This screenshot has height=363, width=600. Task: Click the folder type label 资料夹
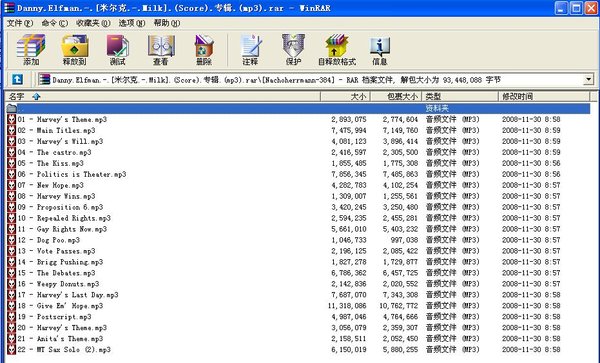pos(437,108)
